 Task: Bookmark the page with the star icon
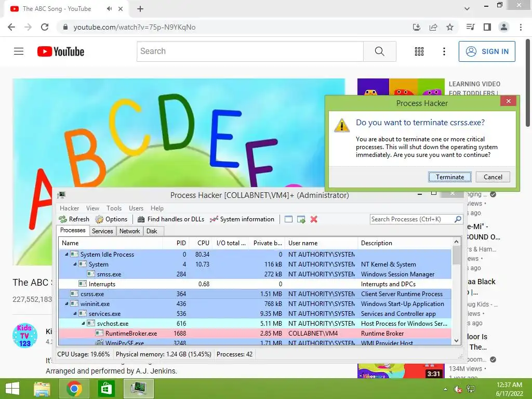450,27
